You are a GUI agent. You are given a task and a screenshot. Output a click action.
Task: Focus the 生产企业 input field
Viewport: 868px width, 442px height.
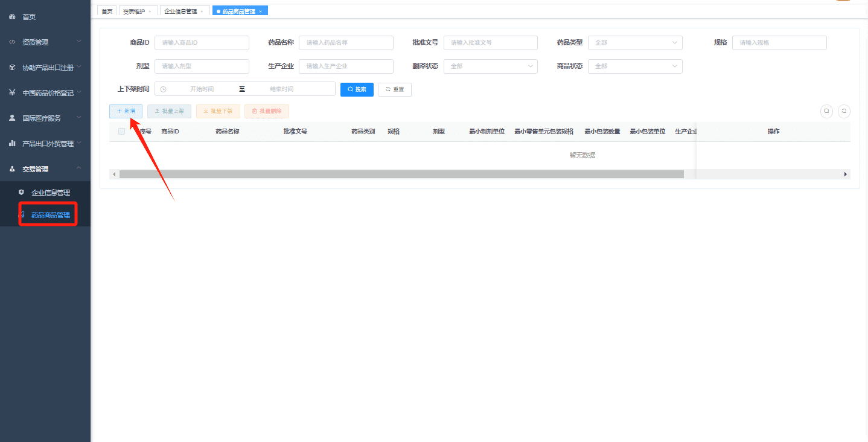click(x=346, y=66)
